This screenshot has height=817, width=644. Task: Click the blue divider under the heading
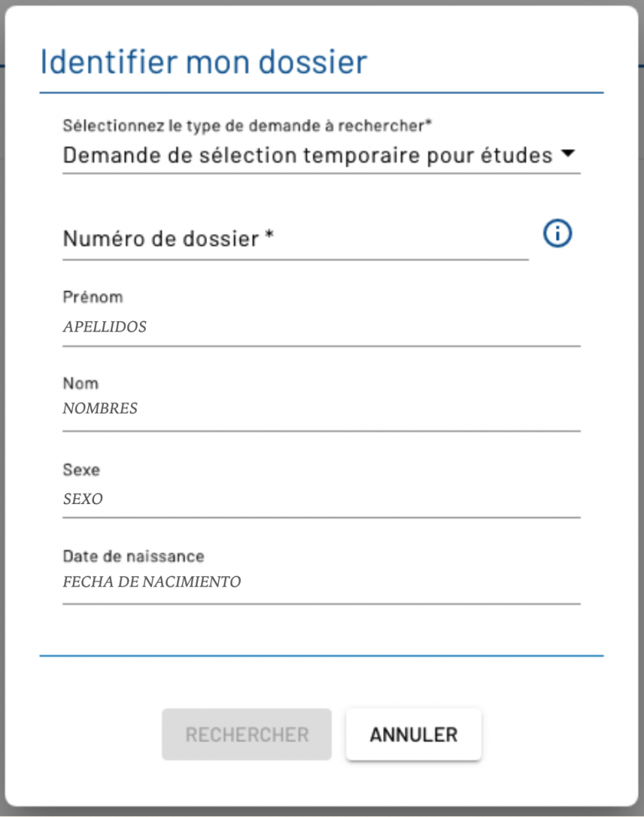(x=321, y=92)
